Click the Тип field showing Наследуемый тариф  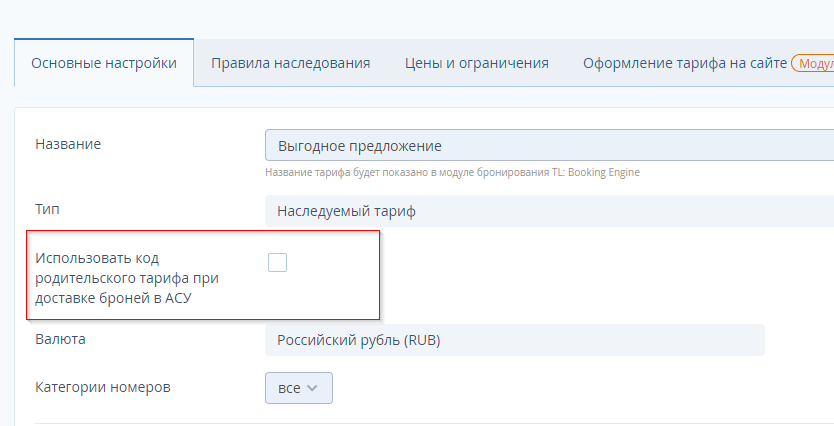click(548, 212)
